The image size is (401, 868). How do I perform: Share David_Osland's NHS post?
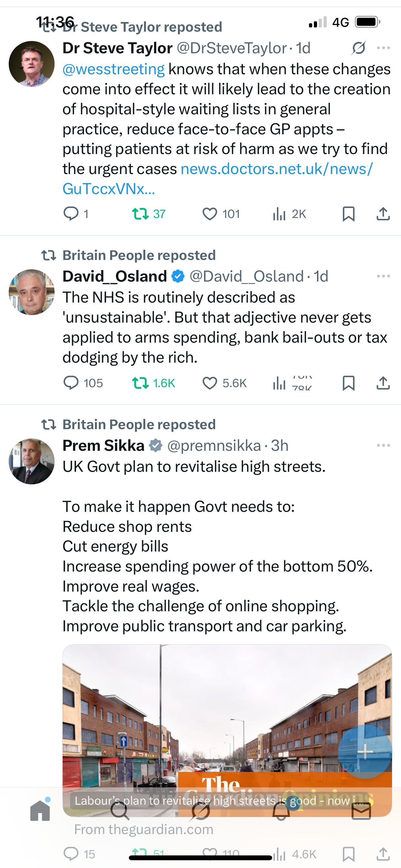(x=383, y=383)
